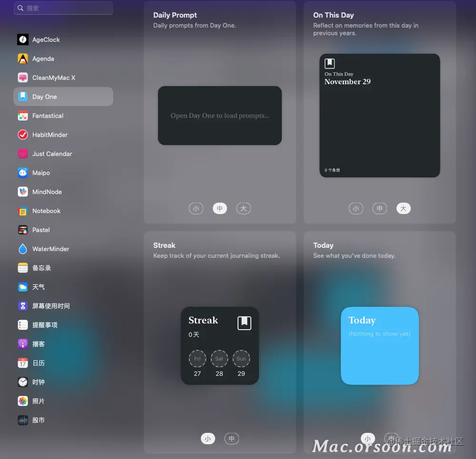Click the 'November 29' date text

[x=347, y=82]
